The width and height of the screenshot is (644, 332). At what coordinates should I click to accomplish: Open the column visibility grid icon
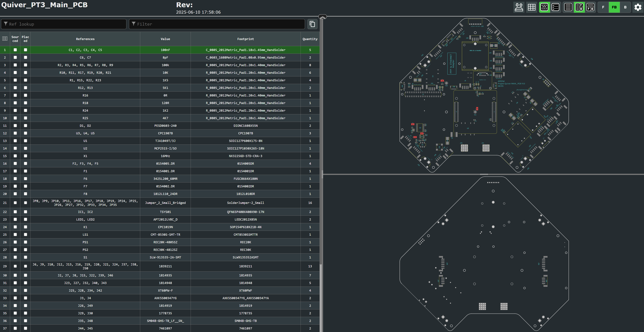(532, 7)
